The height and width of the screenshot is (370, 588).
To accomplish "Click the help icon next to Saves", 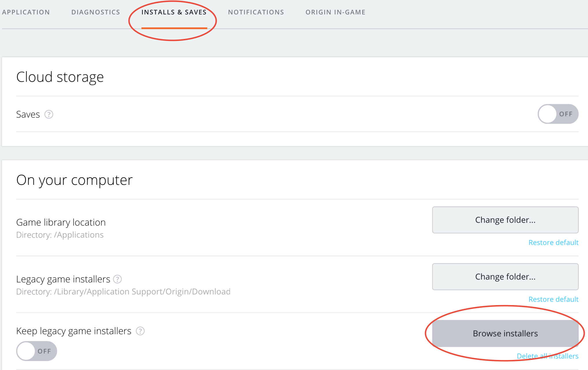I will [x=49, y=114].
